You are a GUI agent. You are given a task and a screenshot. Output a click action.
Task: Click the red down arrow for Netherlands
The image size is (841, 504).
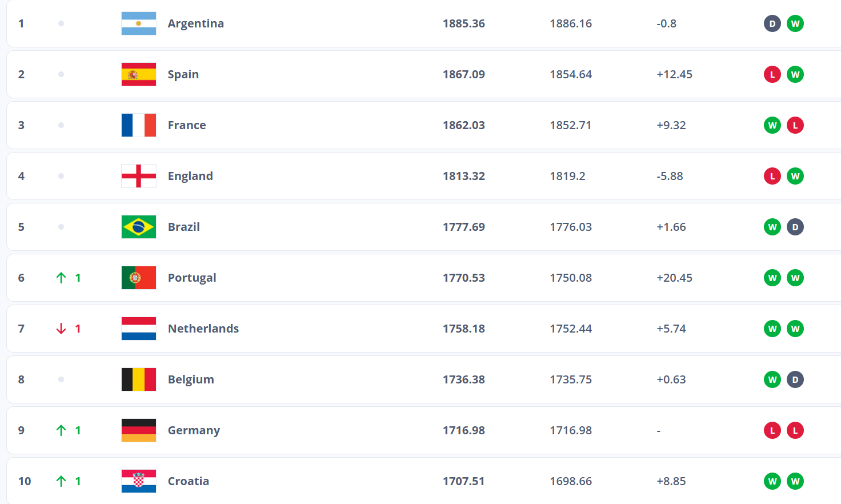click(61, 329)
